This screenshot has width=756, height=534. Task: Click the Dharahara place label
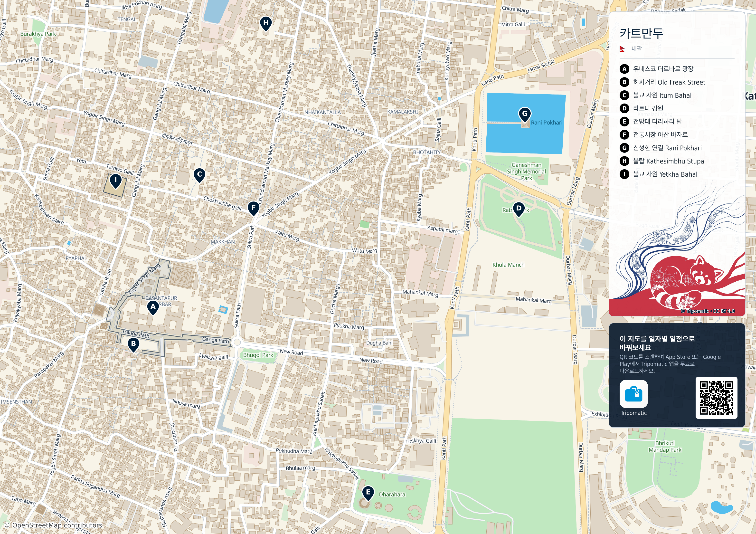pos(392,494)
